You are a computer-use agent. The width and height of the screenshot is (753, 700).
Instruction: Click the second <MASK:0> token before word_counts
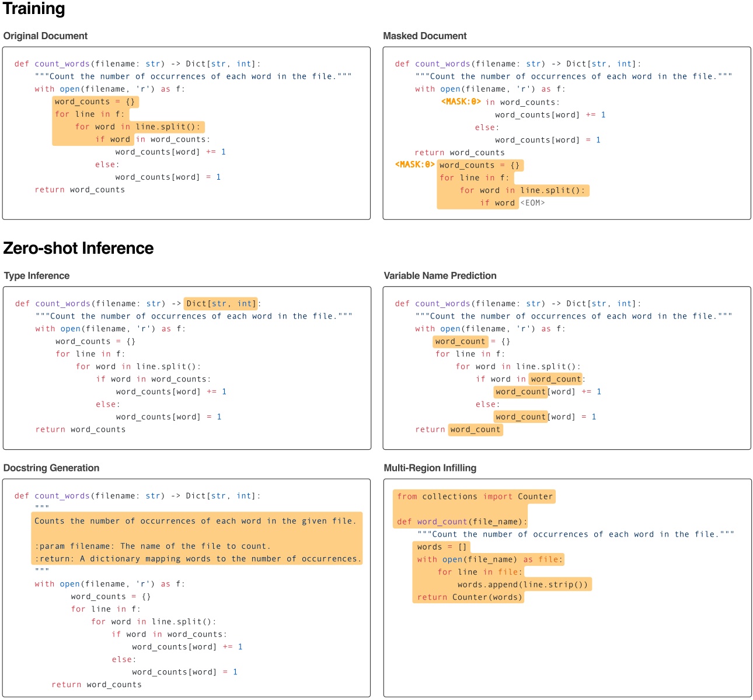(414, 165)
